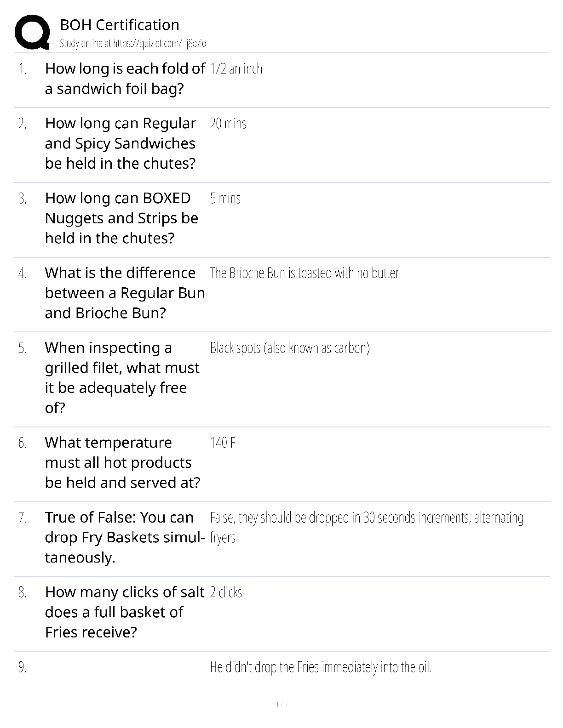Open the quizlet.com study link

(133, 44)
